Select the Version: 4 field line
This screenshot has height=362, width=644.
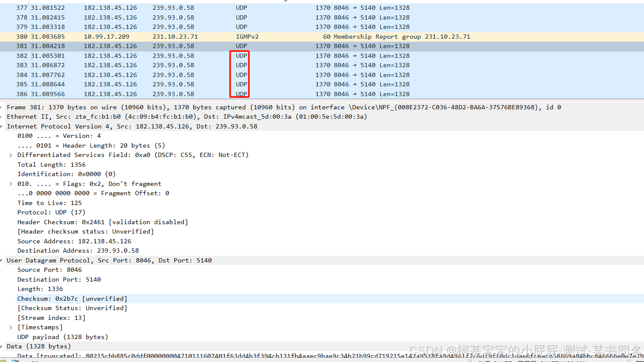(59, 136)
